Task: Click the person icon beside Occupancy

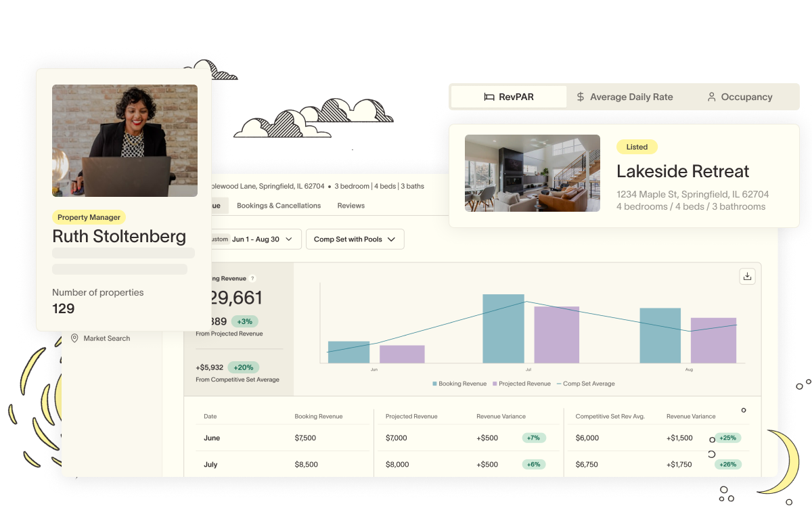Action: click(x=711, y=97)
